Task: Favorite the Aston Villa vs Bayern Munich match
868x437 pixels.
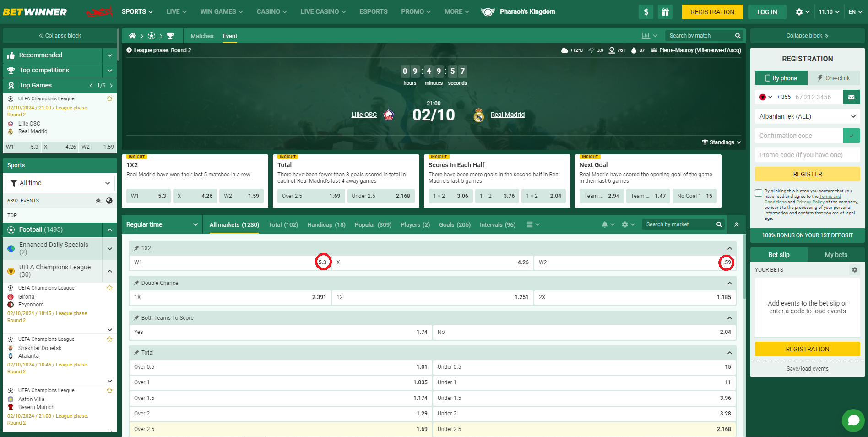Action: pos(109,390)
